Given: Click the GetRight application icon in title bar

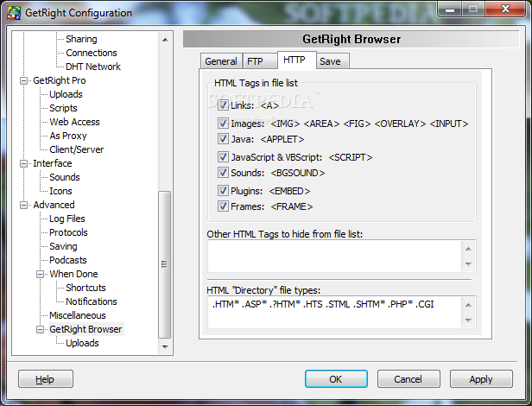Looking at the screenshot, I should coord(14,13).
